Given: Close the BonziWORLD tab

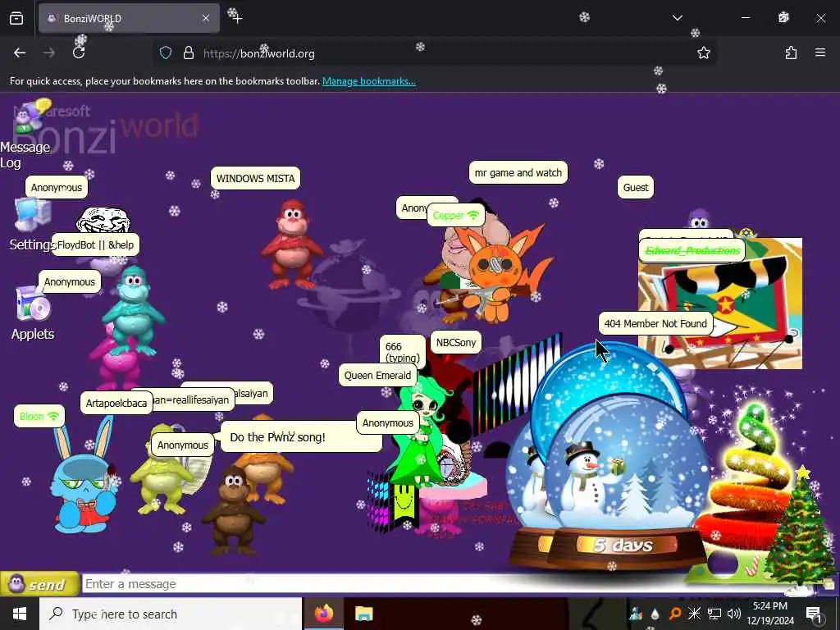Looking at the screenshot, I should pyautogui.click(x=206, y=18).
